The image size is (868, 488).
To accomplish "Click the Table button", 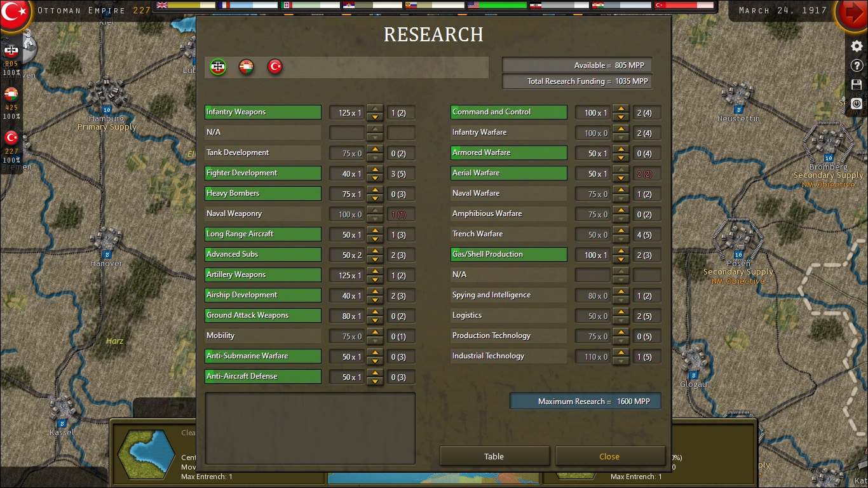I will point(494,456).
